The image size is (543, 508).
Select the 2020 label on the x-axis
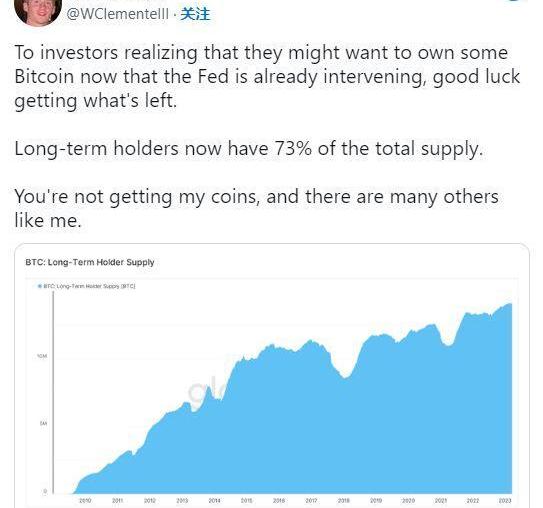click(x=408, y=500)
